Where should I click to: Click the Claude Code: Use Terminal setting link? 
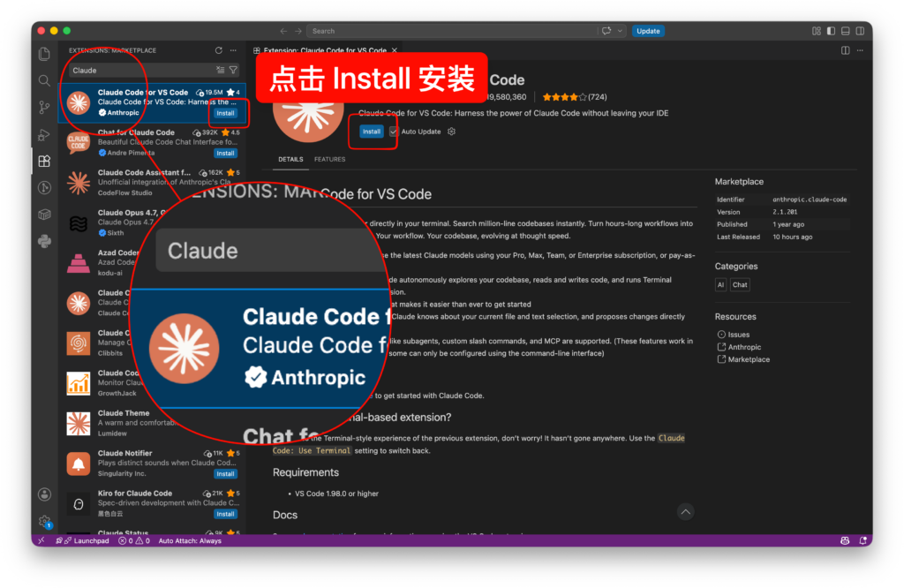(478, 444)
